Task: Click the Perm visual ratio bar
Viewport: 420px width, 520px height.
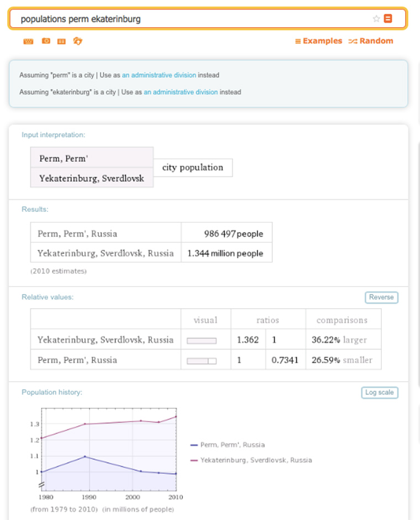Action: pos(202,361)
